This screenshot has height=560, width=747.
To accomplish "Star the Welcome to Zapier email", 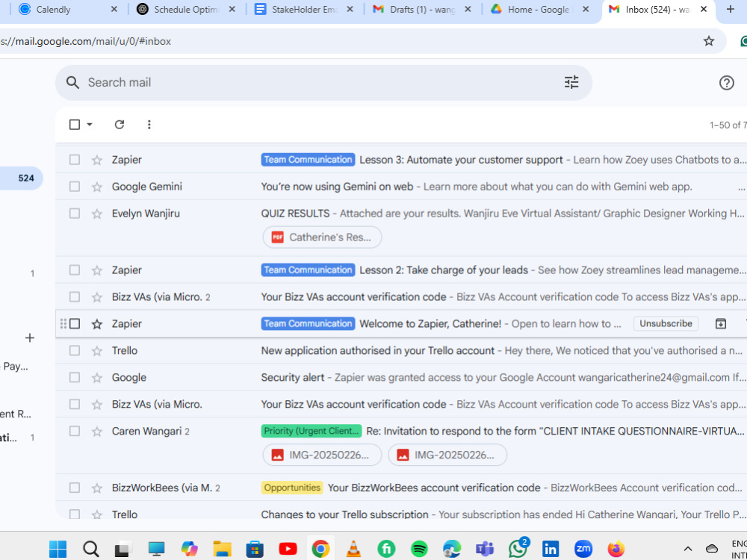I will (x=96, y=324).
